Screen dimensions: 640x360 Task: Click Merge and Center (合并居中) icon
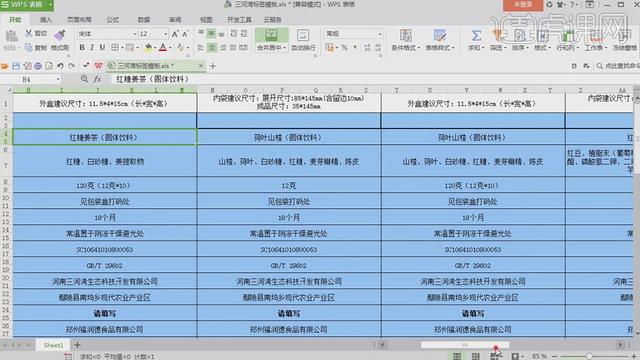click(x=271, y=35)
